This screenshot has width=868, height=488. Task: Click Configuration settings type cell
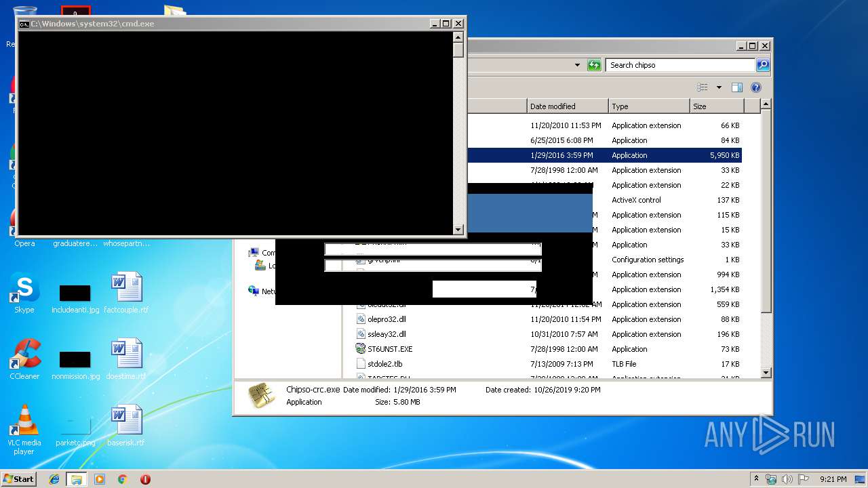pyautogui.click(x=648, y=260)
